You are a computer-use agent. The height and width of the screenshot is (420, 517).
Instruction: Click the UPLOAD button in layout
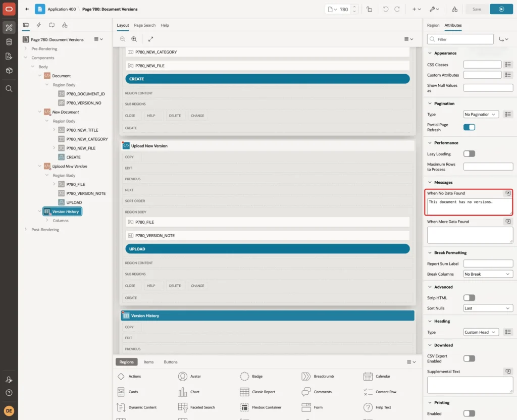[268, 249]
